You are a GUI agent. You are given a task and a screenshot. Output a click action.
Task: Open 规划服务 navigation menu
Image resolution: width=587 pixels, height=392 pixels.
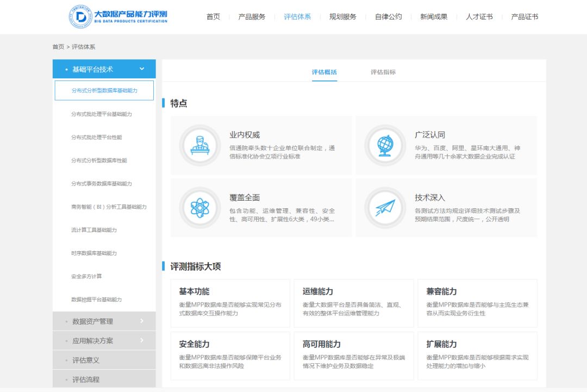click(343, 17)
